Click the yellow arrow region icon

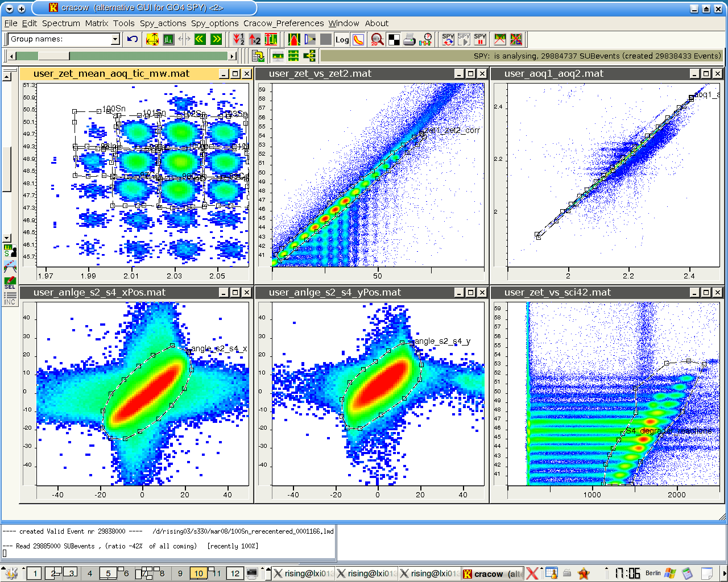pos(310,39)
